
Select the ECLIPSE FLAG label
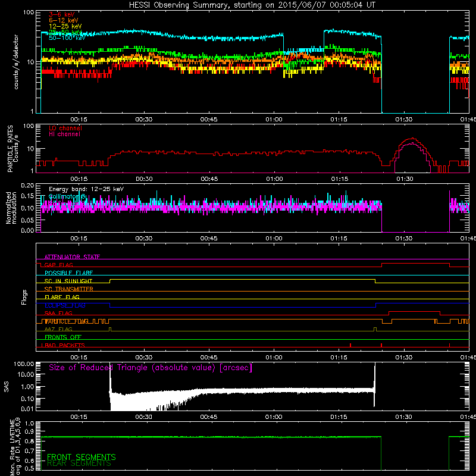65,305
